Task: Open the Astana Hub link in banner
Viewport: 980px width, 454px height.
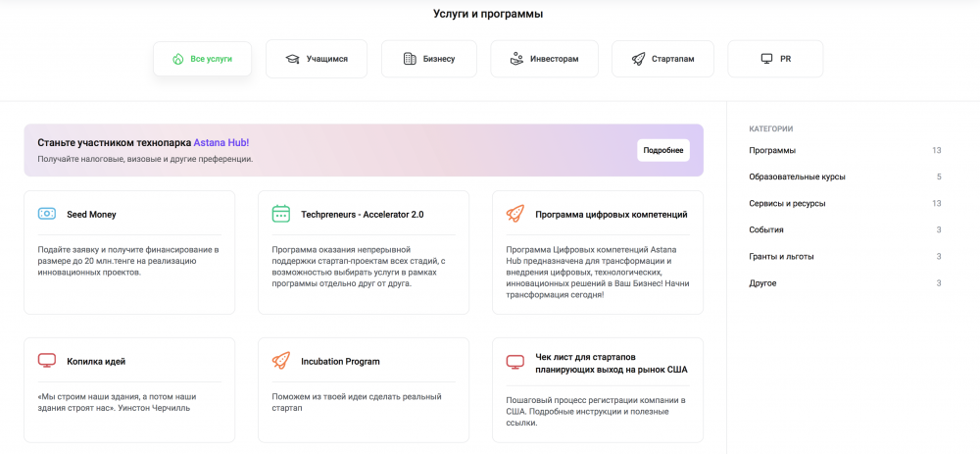Action: click(220, 142)
